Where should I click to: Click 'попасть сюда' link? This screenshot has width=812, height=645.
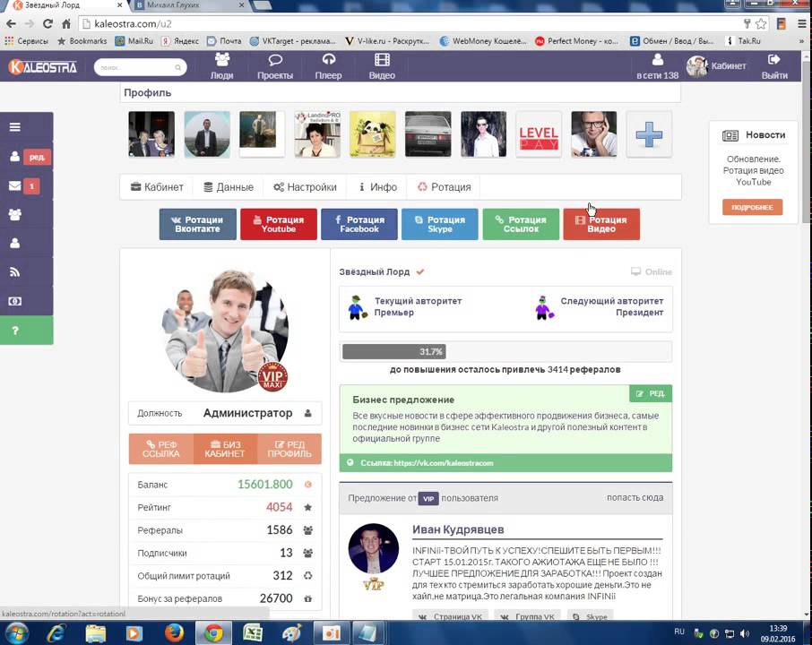pyautogui.click(x=635, y=497)
